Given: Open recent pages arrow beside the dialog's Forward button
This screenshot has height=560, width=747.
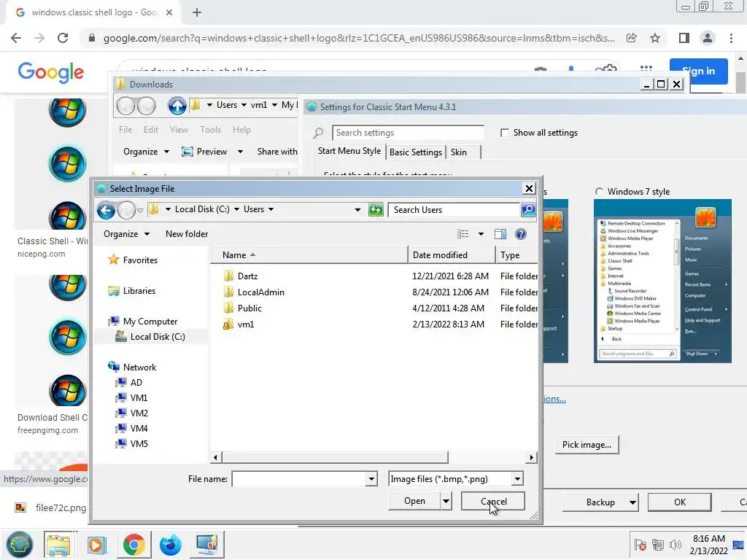Looking at the screenshot, I should tap(140, 211).
